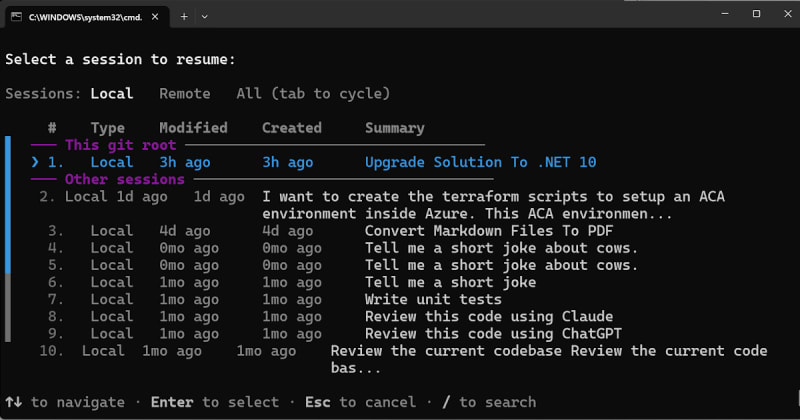Show All sessions filter
This screenshot has width=800, height=420.
coord(249,94)
